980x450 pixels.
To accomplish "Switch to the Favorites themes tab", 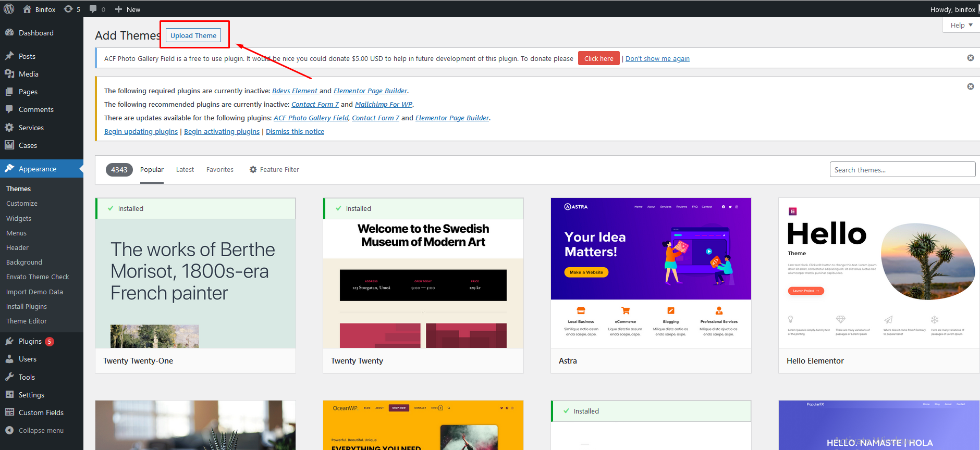I will tap(219, 170).
